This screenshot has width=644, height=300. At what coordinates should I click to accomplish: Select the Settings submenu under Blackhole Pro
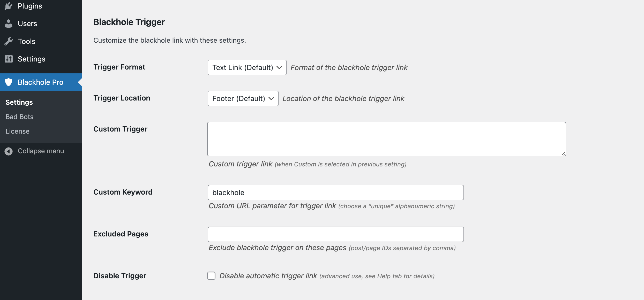[x=19, y=102]
